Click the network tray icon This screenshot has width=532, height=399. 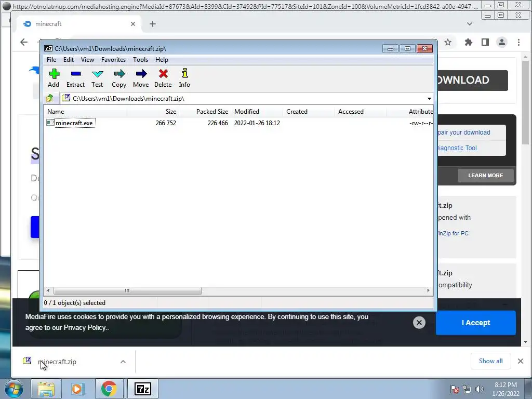coord(467,389)
